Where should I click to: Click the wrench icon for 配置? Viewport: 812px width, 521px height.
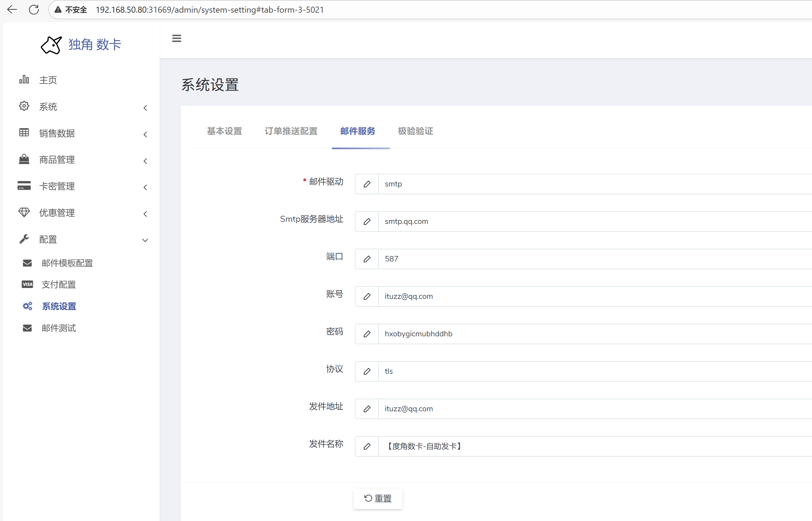[x=24, y=239]
